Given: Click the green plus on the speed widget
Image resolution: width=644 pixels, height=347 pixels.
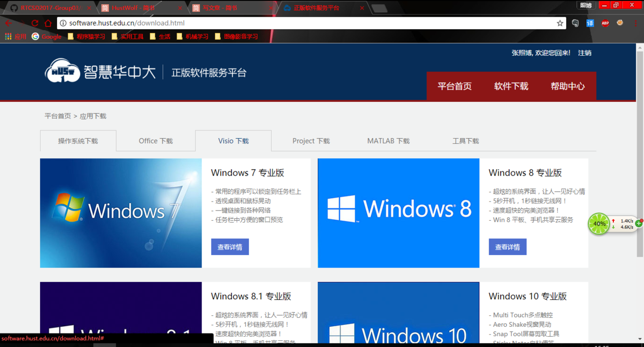Looking at the screenshot, I should point(639,224).
